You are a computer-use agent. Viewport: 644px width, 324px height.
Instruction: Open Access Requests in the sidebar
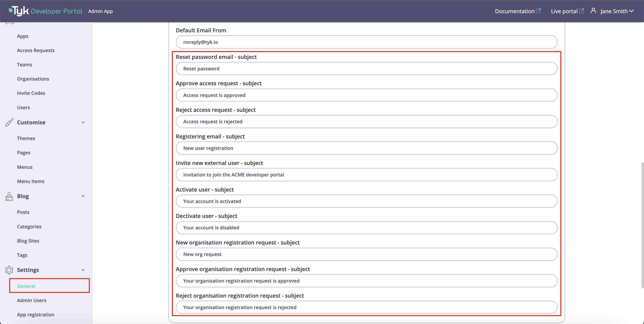point(36,50)
